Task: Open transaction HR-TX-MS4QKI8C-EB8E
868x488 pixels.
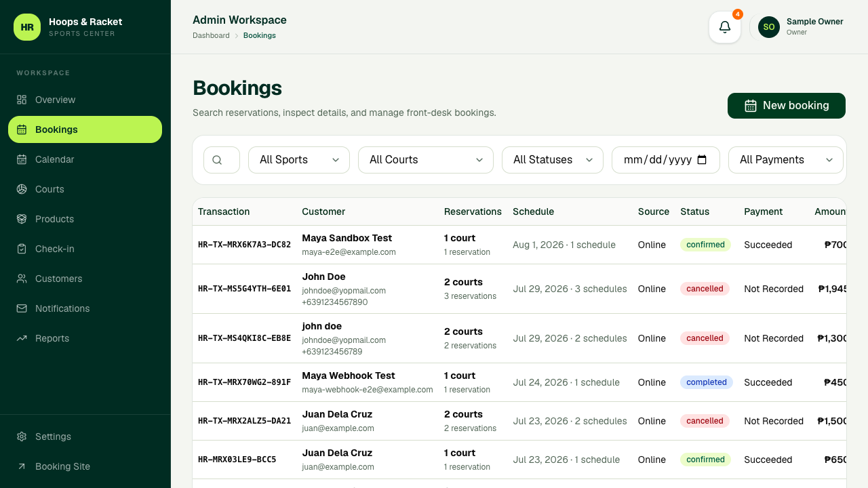Action: tap(244, 338)
